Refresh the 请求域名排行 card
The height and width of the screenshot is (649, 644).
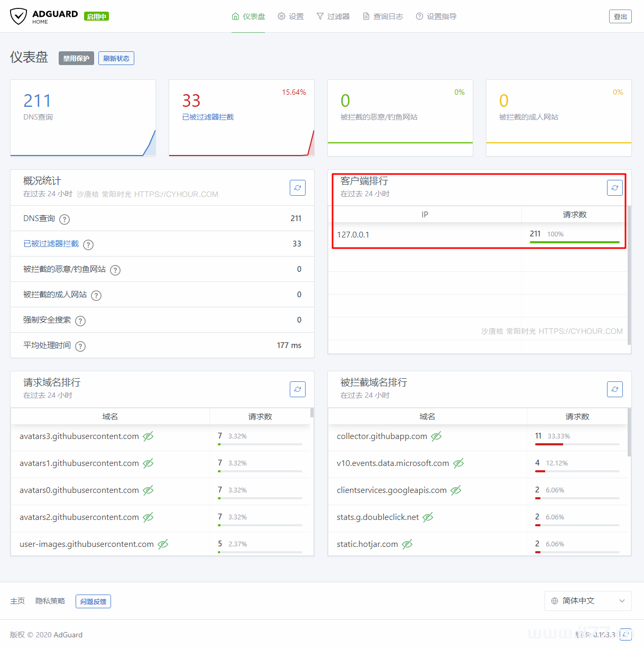click(298, 389)
